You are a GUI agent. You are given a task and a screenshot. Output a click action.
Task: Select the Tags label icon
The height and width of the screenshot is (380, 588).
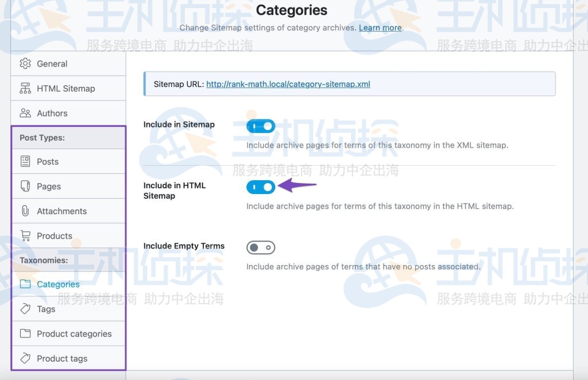click(x=24, y=309)
